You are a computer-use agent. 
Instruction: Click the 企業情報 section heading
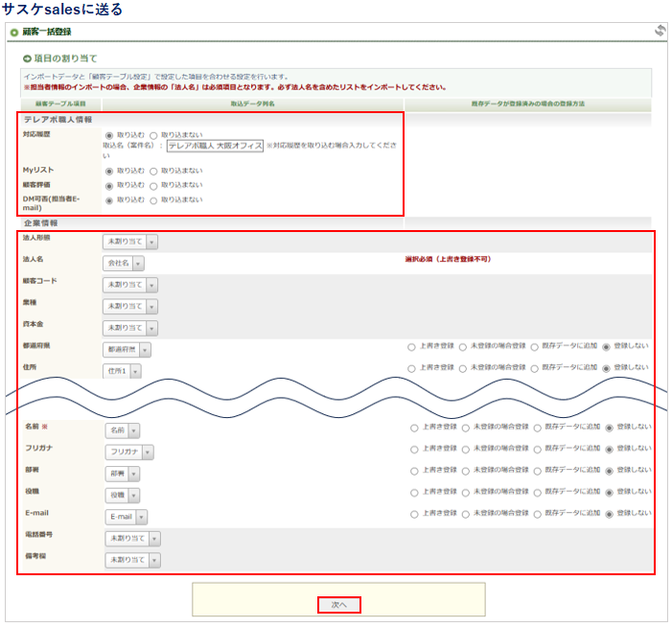[x=40, y=223]
